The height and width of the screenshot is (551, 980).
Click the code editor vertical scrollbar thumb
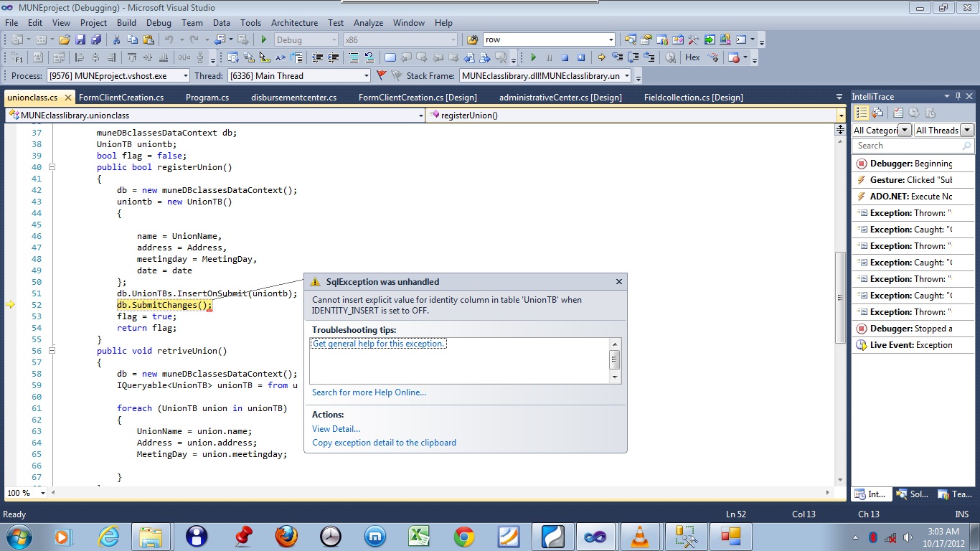pyautogui.click(x=840, y=298)
